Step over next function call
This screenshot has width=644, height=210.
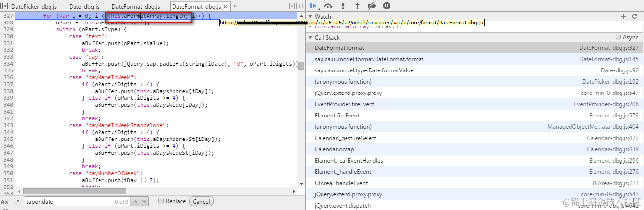pyautogui.click(x=328, y=6)
